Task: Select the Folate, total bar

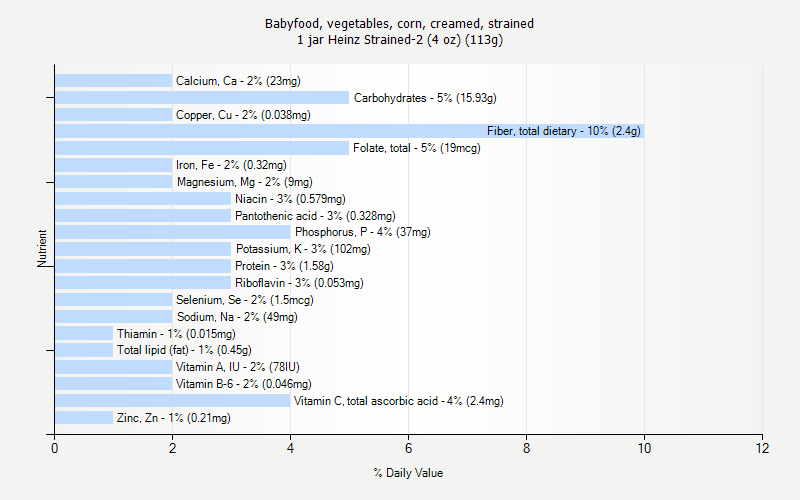Action: coord(202,148)
